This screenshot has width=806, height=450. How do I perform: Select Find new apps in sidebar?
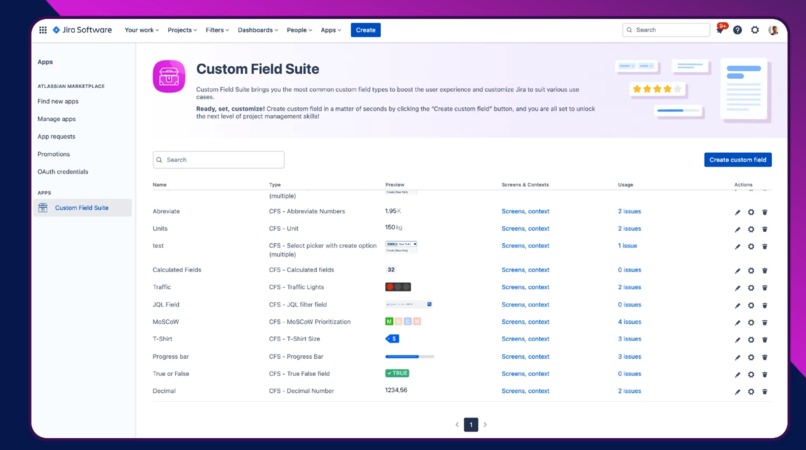click(x=58, y=101)
